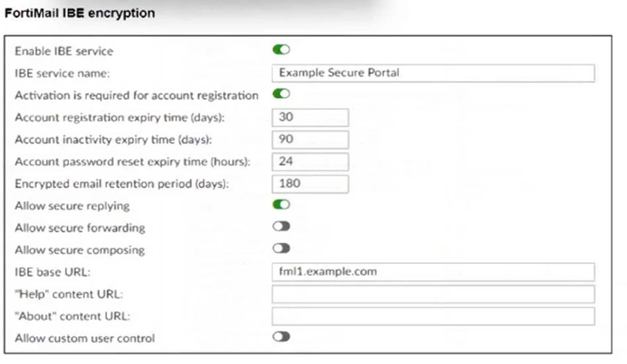This screenshot has width=627, height=364.
Task: Select Account registration expiry time field
Action: tap(311, 117)
